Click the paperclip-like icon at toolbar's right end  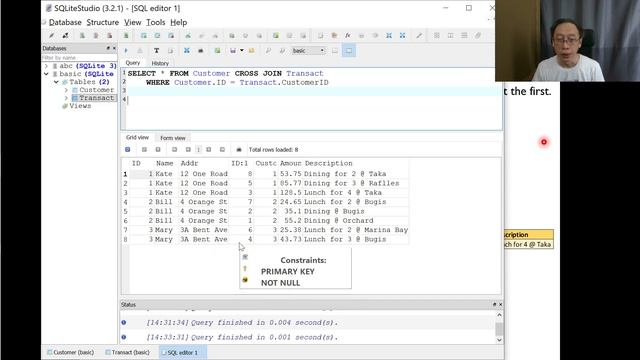(478, 36)
